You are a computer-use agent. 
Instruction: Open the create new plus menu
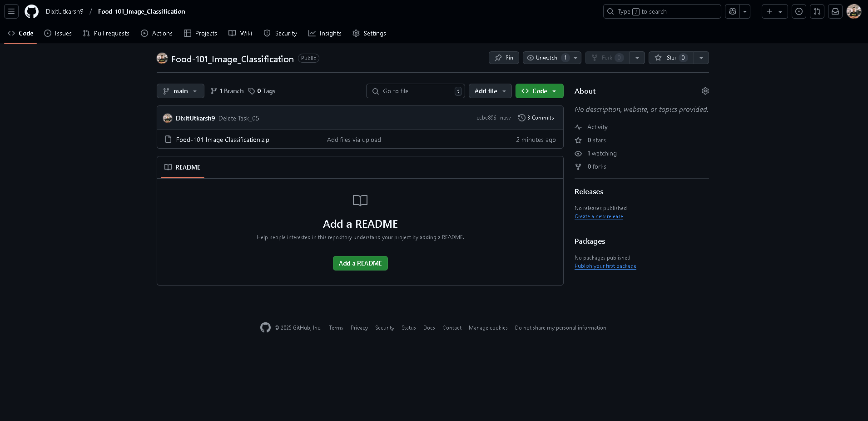coord(774,11)
